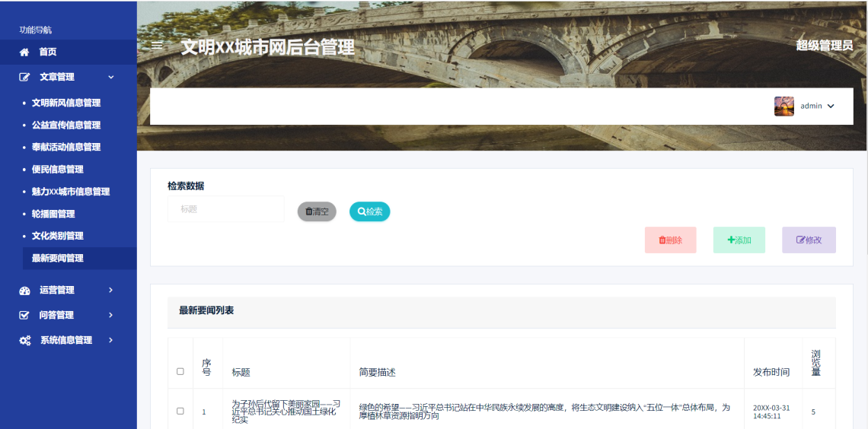
Task: Click the admin avatar picture
Action: (783, 106)
